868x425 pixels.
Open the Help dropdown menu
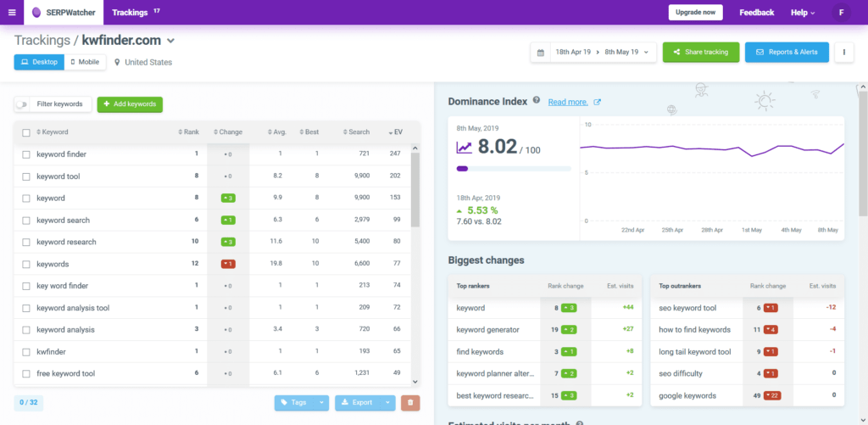pos(802,13)
